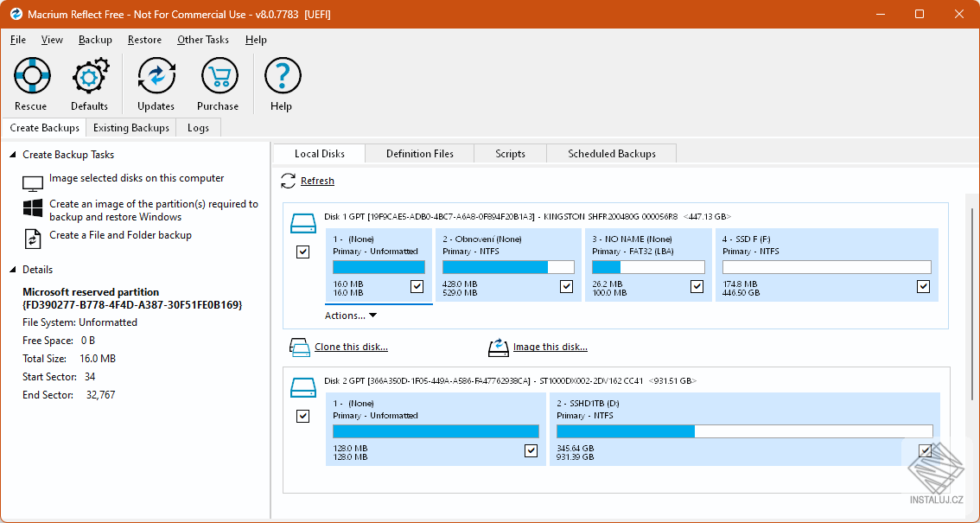
Task: Toggle the SSD F partition checkbox
Action: (x=923, y=286)
